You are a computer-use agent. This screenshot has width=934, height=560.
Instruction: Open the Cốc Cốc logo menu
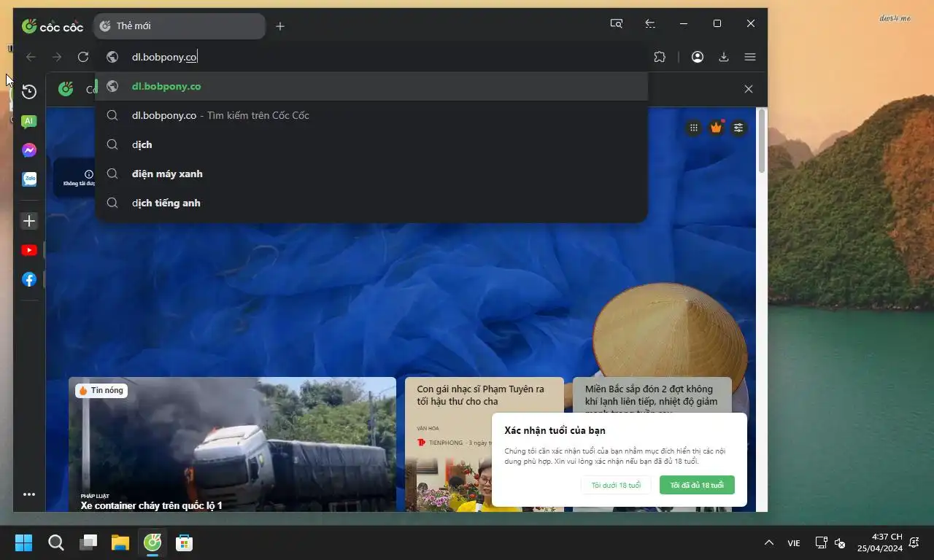(x=53, y=26)
